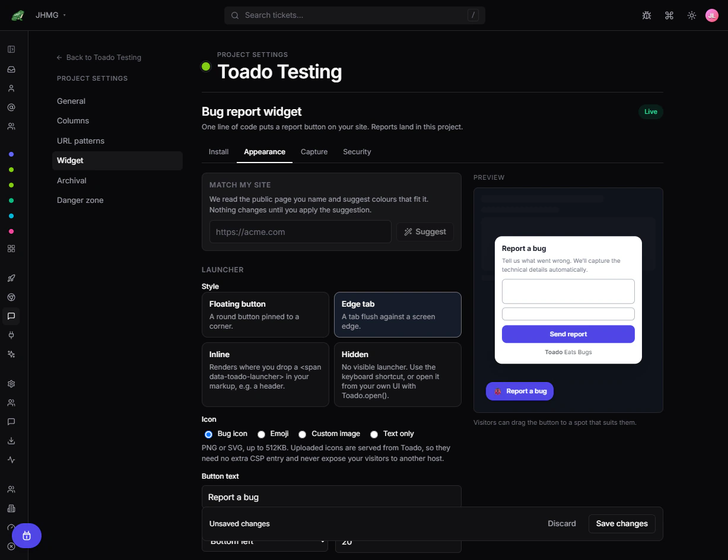Viewport: 728px width, 560px height.
Task: Open the Widget settings item
Action: pos(117,161)
